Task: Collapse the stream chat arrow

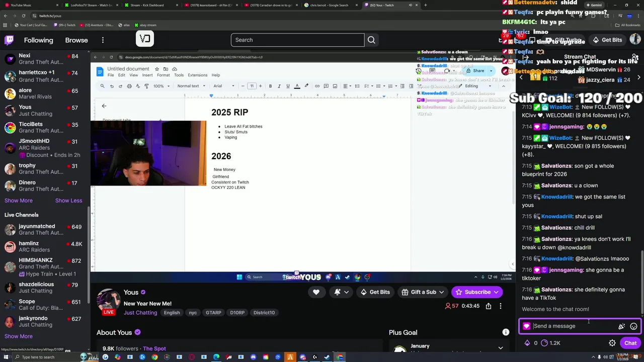Action: pos(525,57)
